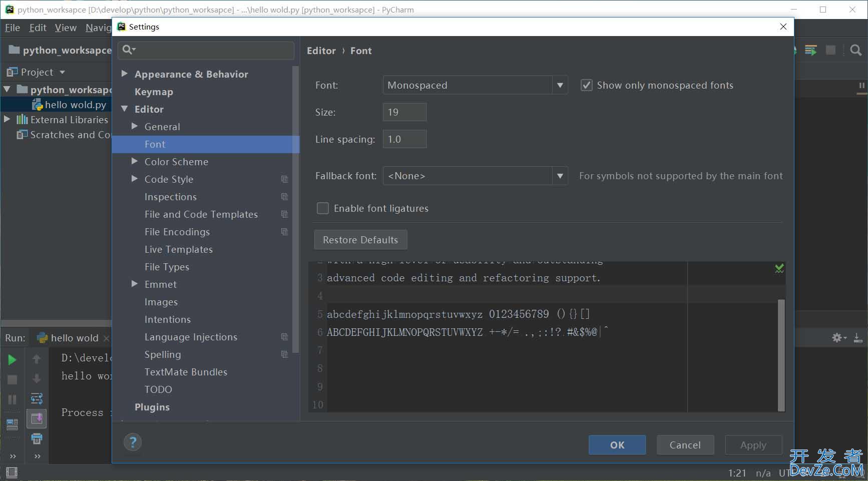Click Apply button
The image size is (868, 481).
pos(753,445)
